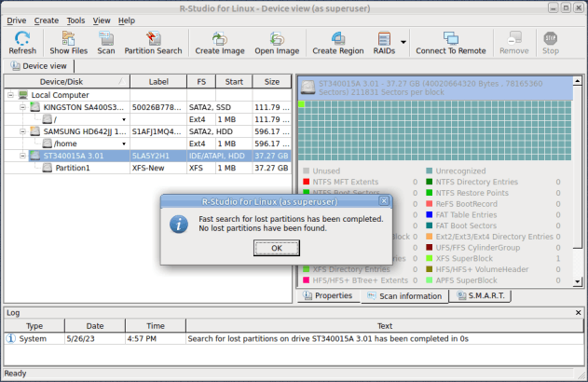
Task: Open Show Files from the toolbar
Action: click(69, 43)
